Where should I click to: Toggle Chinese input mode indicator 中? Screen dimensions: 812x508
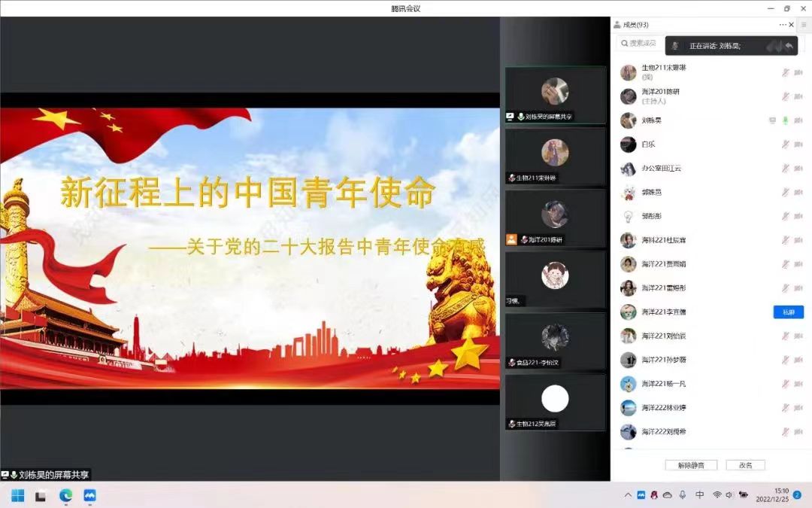click(700, 495)
